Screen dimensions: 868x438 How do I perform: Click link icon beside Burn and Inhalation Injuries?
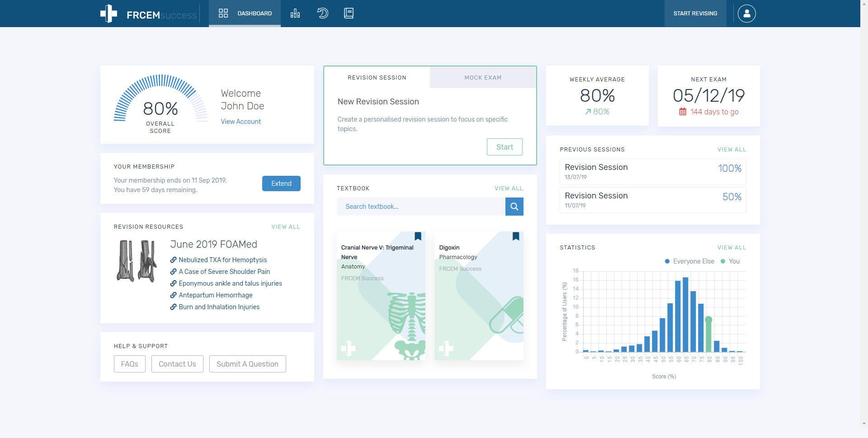coord(173,307)
